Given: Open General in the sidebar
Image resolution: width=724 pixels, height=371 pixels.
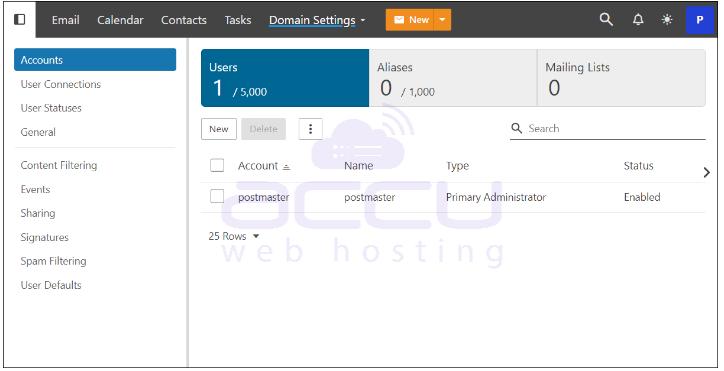Looking at the screenshot, I should [38, 132].
